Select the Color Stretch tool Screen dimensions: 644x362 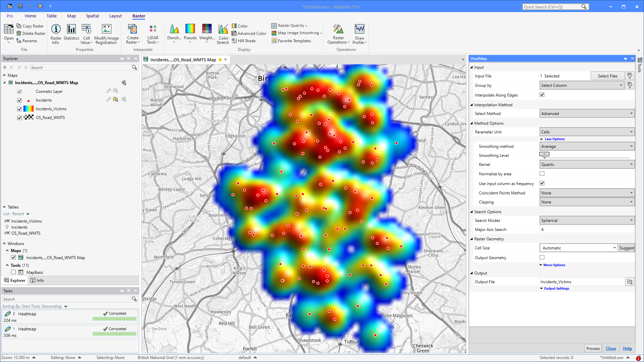coord(223,33)
